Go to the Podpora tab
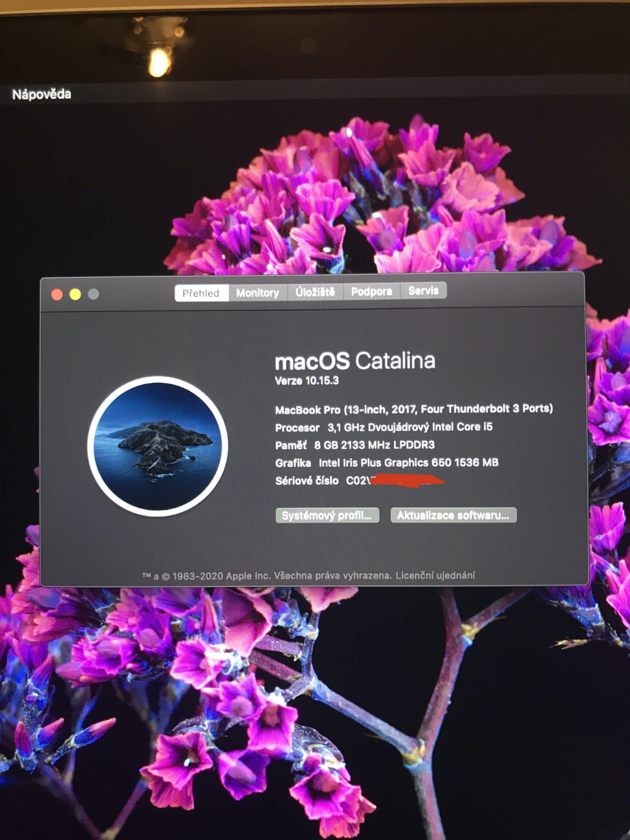This screenshot has height=840, width=630. [371, 291]
